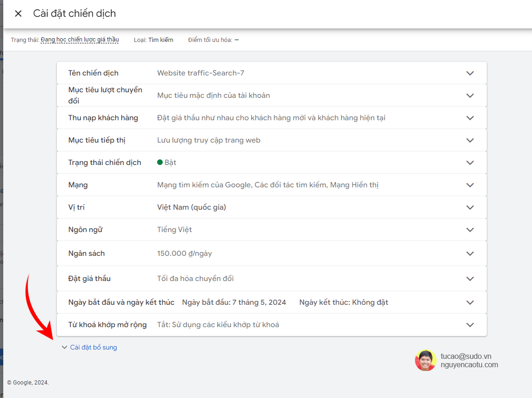The width and height of the screenshot is (532, 398).
Task: Click the green status dot next to Bật
Action: 160,162
